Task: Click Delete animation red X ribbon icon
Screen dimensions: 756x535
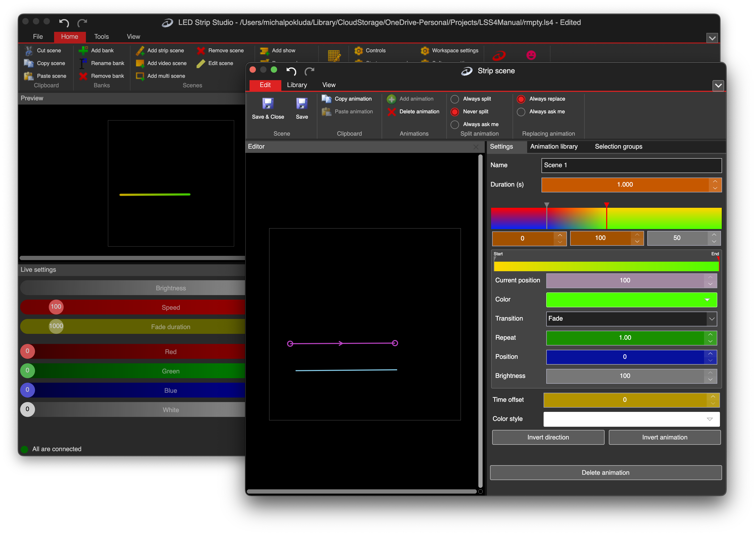Action: [391, 112]
